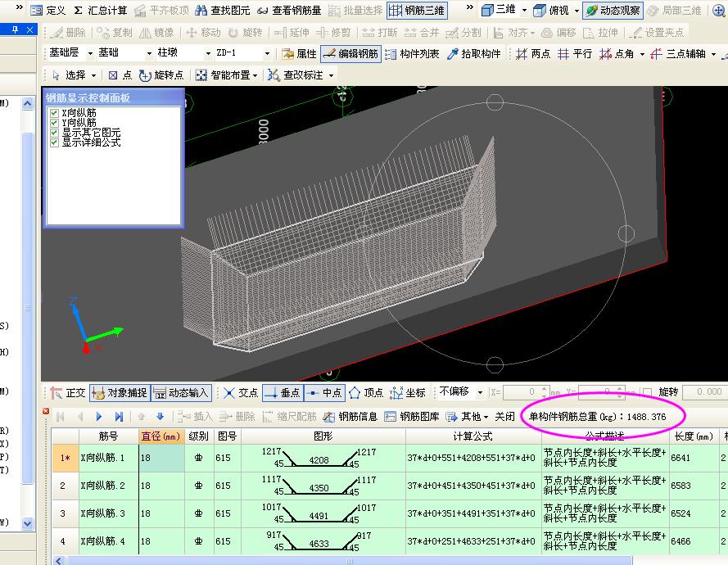728x565 pixels.
Task: Toggle 动态观察 dynamic orbit mode
Action: (613, 10)
